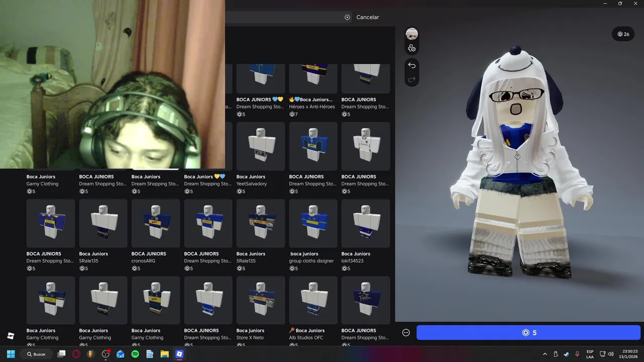Click the 7 Robux price label
Screen dimensions: 644x362
(x=294, y=115)
